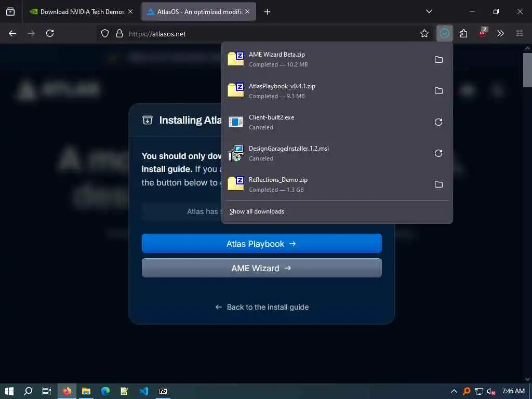Click Back to the install guide
This screenshot has height=399, width=532.
pyautogui.click(x=262, y=307)
